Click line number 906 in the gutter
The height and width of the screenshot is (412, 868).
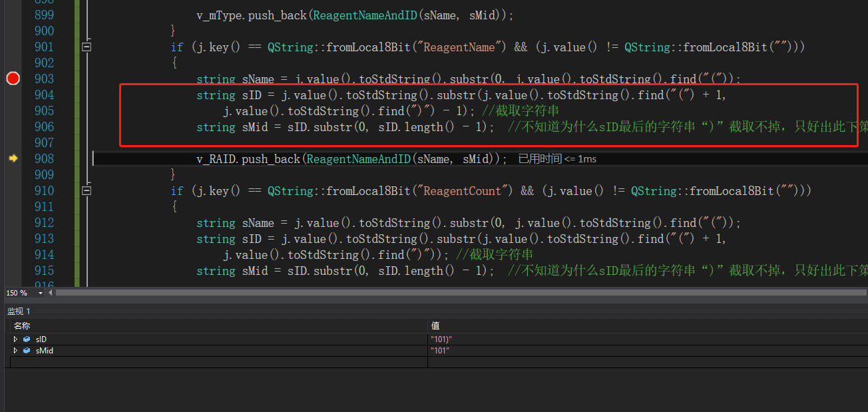[x=44, y=127]
